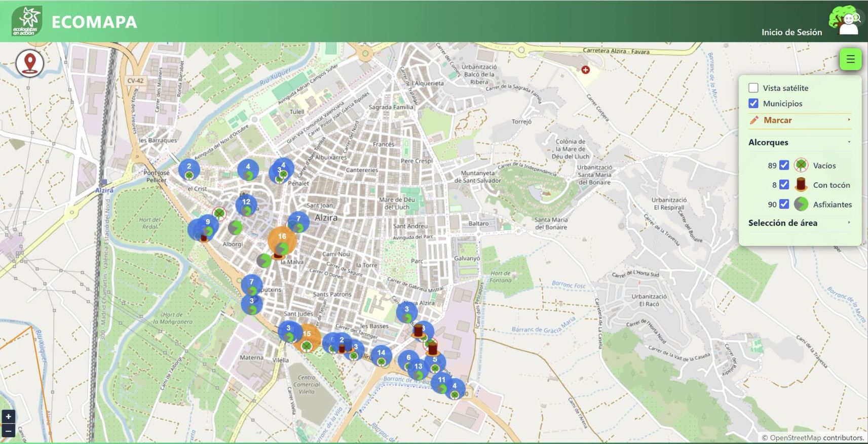
Task: Click the Vacíos legend icon
Action: click(801, 165)
